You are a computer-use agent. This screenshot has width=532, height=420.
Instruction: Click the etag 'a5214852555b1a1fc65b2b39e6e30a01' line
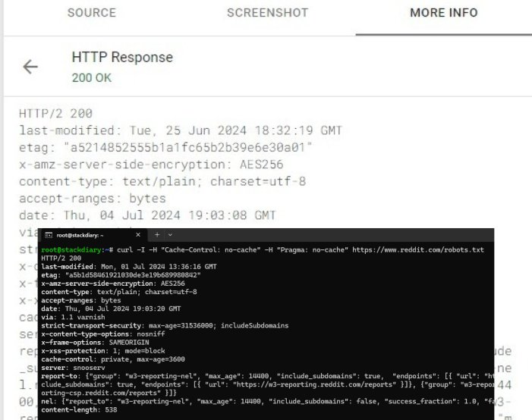165,148
